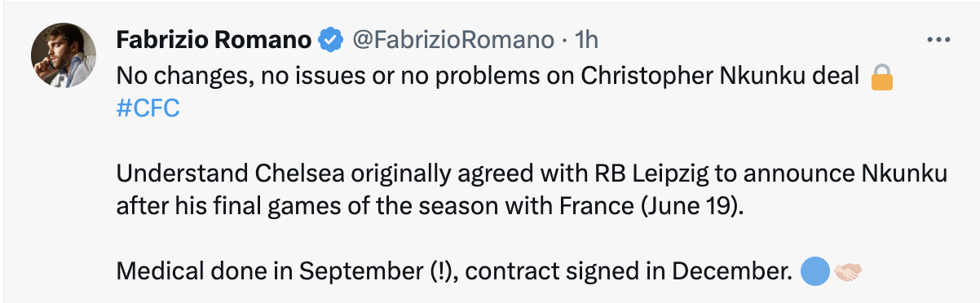Screen dimensions: 980x303
Task: Click the "(!)" exclamation in last line
Action: point(445,272)
